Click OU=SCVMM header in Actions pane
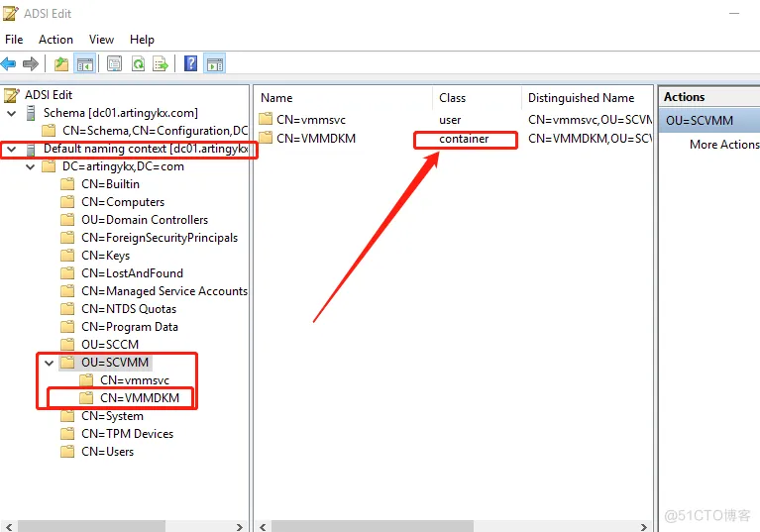This screenshot has height=532, width=760. [709, 121]
